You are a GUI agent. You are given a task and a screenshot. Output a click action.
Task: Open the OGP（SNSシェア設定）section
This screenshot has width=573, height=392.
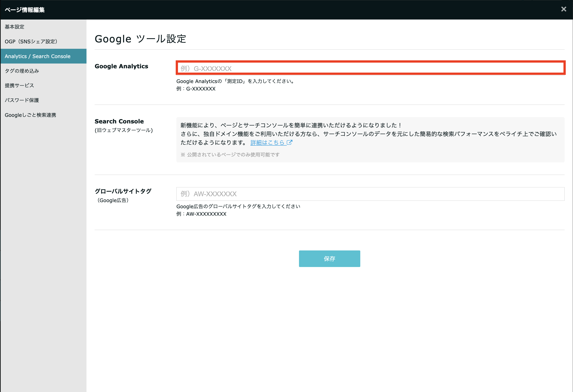(32, 41)
